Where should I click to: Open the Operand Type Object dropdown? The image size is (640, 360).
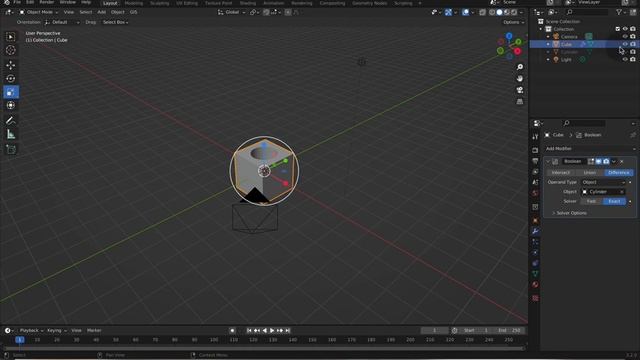[603, 182]
